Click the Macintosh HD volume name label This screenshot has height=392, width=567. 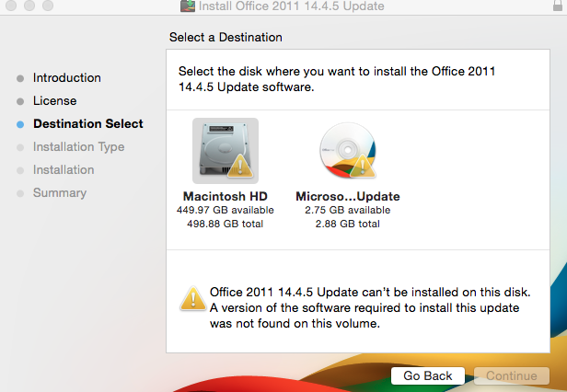[225, 197]
